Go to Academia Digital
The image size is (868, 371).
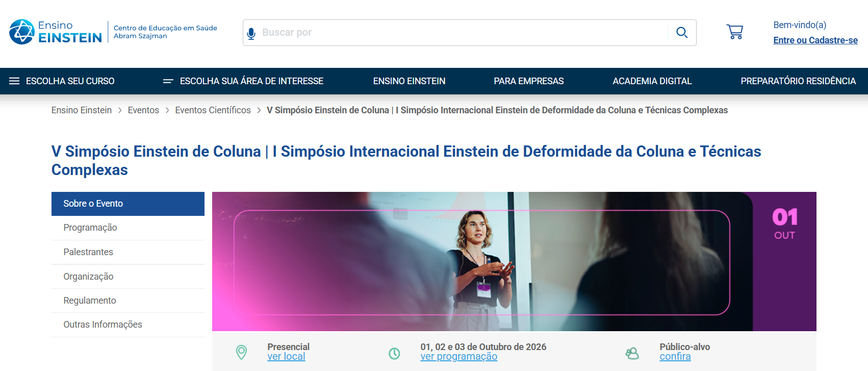652,81
